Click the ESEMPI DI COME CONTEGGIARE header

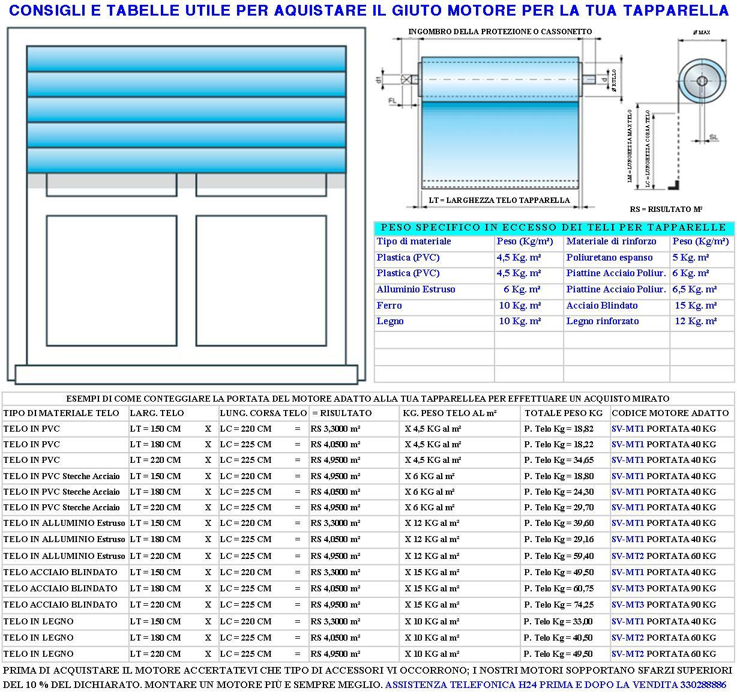point(366,398)
